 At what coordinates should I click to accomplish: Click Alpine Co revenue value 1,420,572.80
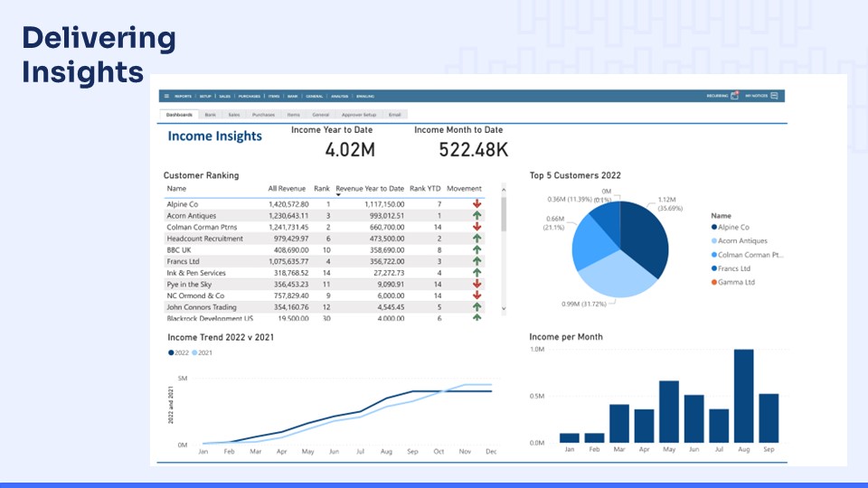pyautogui.click(x=288, y=204)
